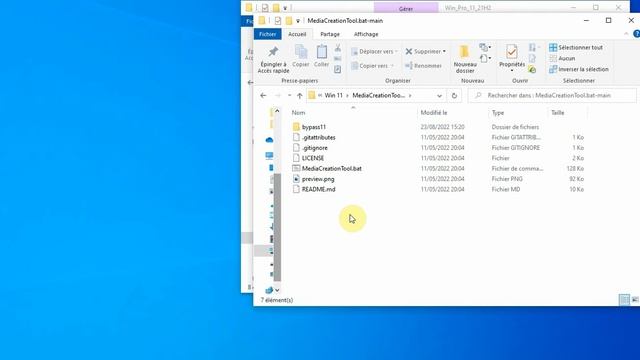
Task: Click the Paste shortcut icon in Presse-papiers
Action: pyautogui.click(x=338, y=70)
